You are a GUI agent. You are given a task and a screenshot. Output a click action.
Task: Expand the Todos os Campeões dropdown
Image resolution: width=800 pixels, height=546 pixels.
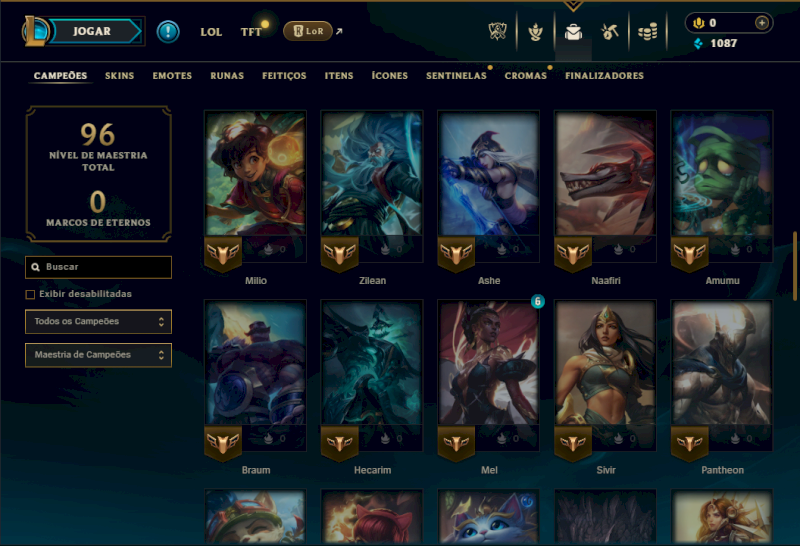98,321
